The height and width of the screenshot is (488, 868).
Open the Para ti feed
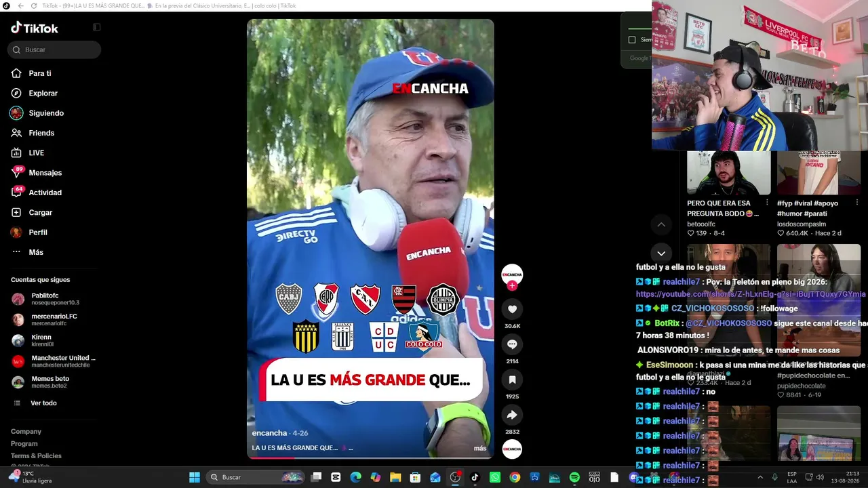coord(31,73)
